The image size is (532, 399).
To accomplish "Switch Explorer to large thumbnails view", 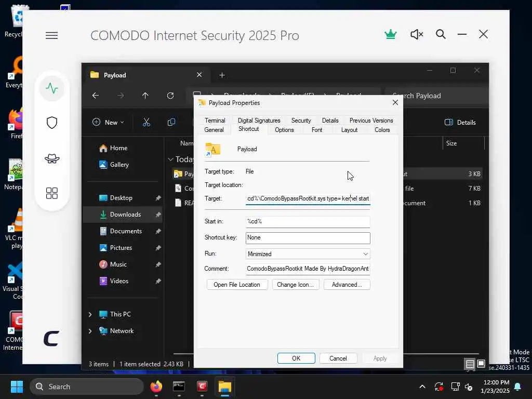I will [481, 364].
